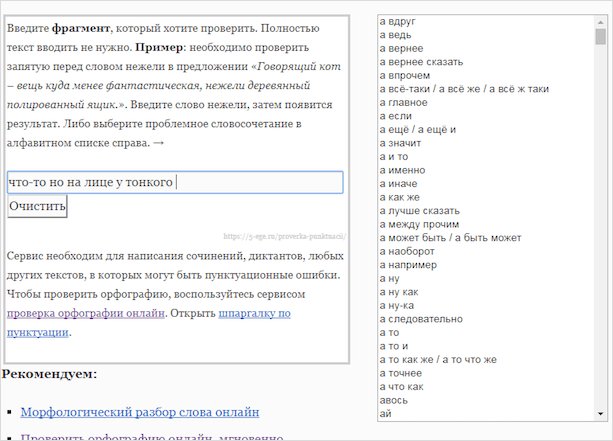Viewport: 613px width, 441px height.
Task: Choose "а главное" list entry
Action: pyautogui.click(x=404, y=102)
